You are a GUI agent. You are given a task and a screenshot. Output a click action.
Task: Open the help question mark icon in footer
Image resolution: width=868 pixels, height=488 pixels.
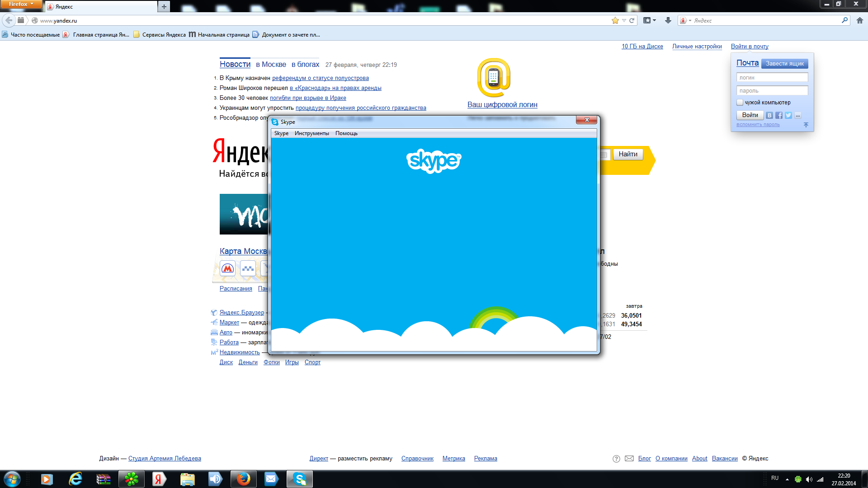point(616,459)
